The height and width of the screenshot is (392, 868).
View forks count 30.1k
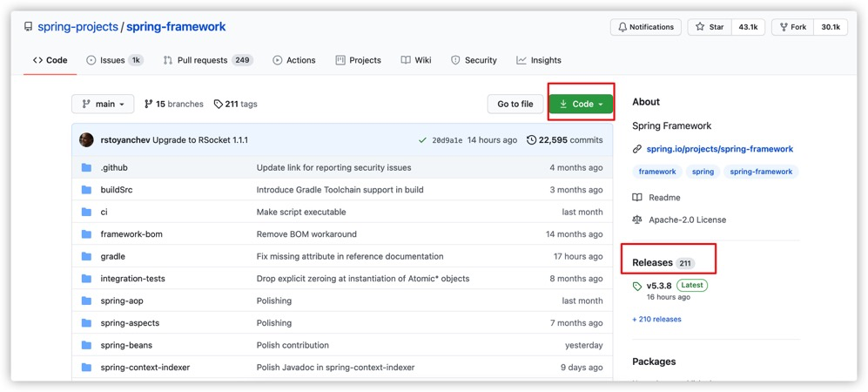pyautogui.click(x=831, y=27)
